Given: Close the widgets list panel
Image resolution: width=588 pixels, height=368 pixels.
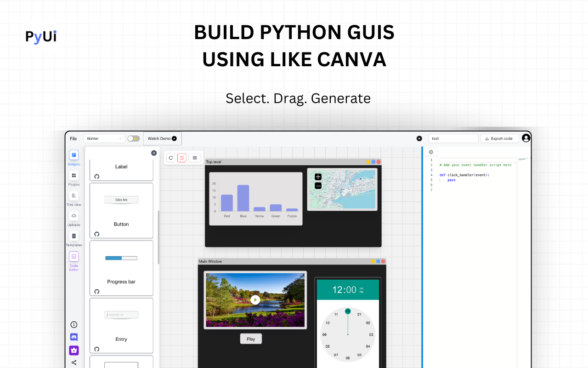Looking at the screenshot, I should [x=154, y=153].
